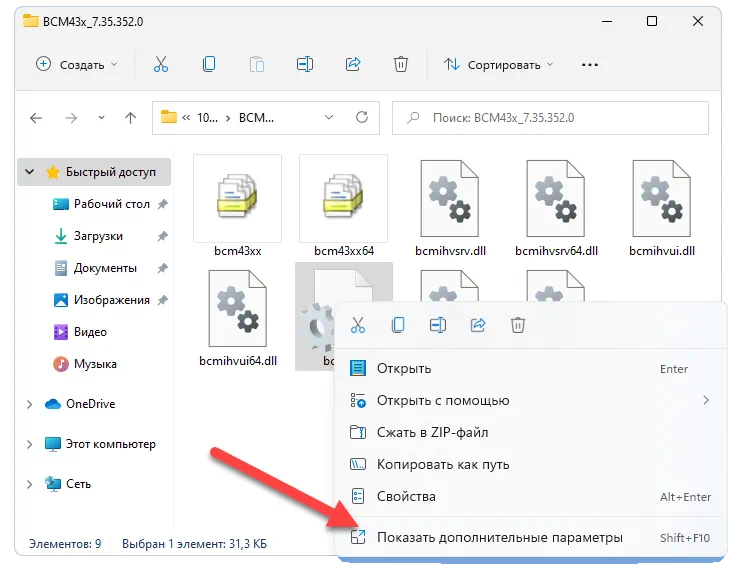Rename the file using the context menu rename icon
739x568 pixels.
(x=438, y=325)
